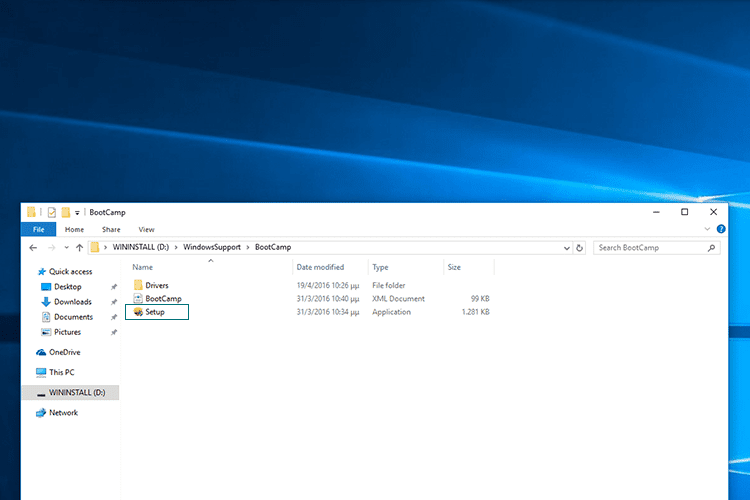Click the pin icon next to Documents
This screenshot has width=750, height=500.
point(114,317)
